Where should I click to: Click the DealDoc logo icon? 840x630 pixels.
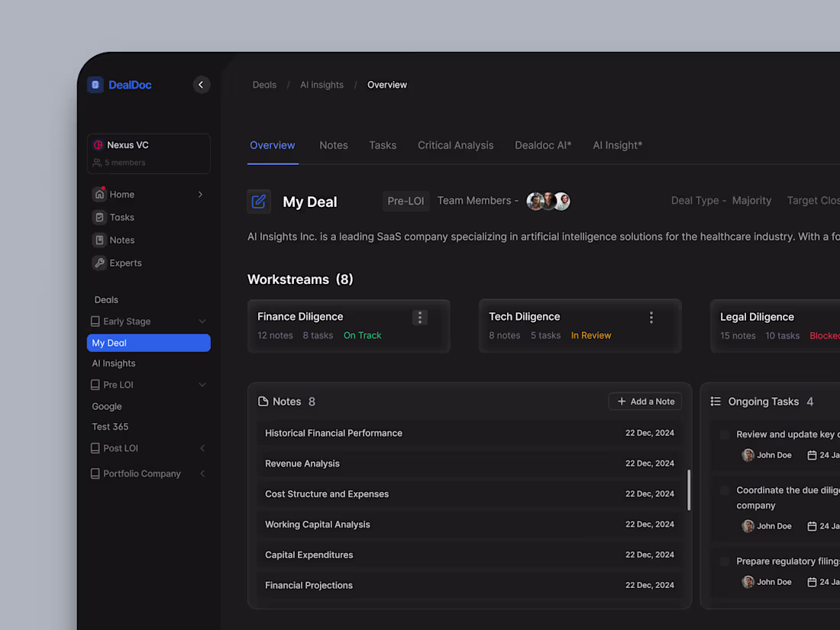coord(95,84)
